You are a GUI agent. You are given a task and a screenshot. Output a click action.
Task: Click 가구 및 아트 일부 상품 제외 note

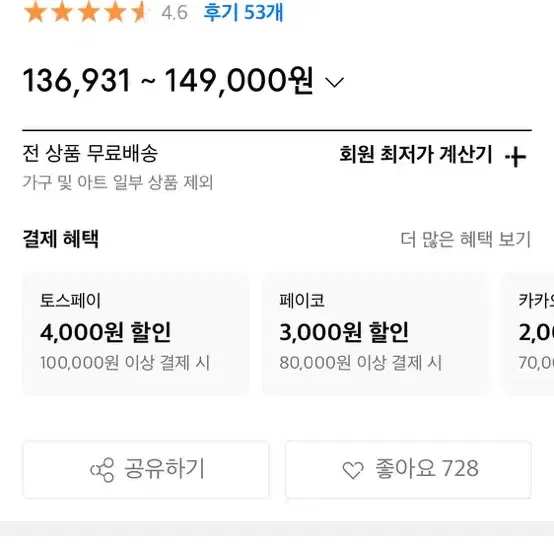pyautogui.click(x=118, y=183)
